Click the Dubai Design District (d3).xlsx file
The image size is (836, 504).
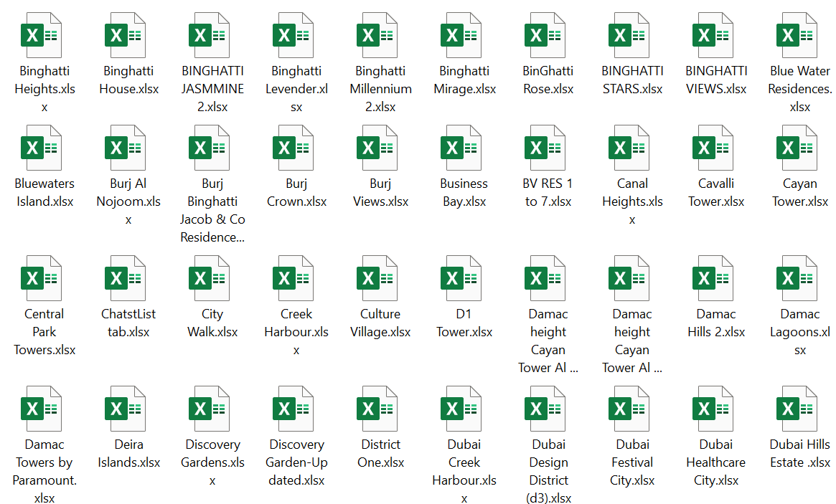click(x=548, y=408)
